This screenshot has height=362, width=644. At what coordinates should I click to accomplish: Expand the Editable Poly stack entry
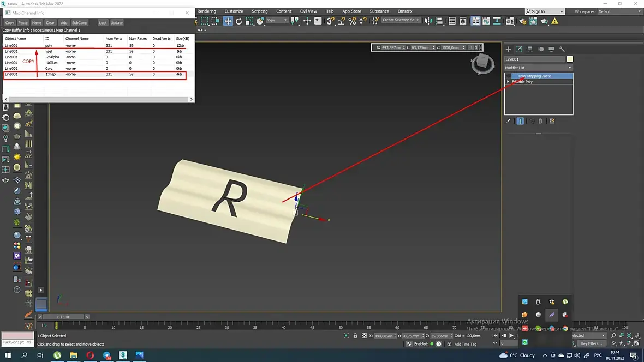click(508, 82)
